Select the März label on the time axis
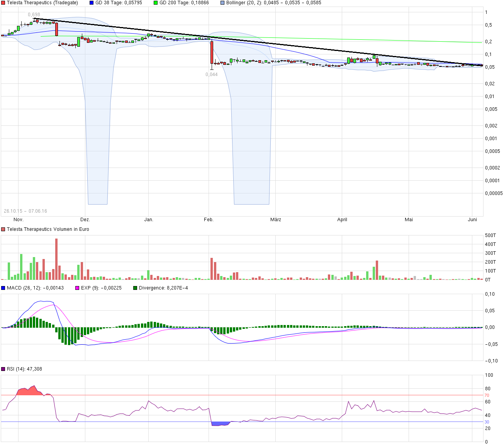The height and width of the screenshot is (447, 504). point(275,219)
